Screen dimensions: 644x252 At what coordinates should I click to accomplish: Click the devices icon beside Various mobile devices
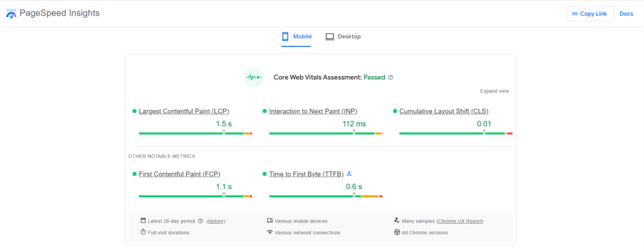tap(270, 221)
